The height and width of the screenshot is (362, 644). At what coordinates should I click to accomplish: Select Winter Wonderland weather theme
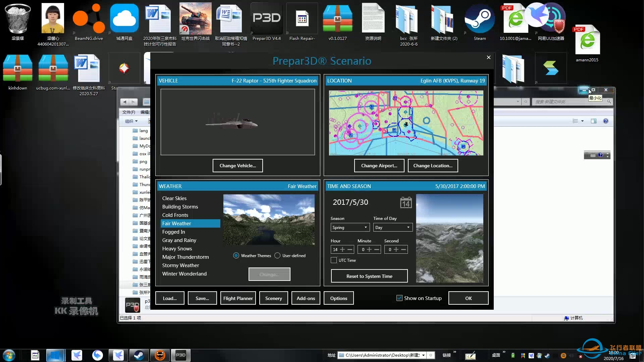[x=184, y=274]
